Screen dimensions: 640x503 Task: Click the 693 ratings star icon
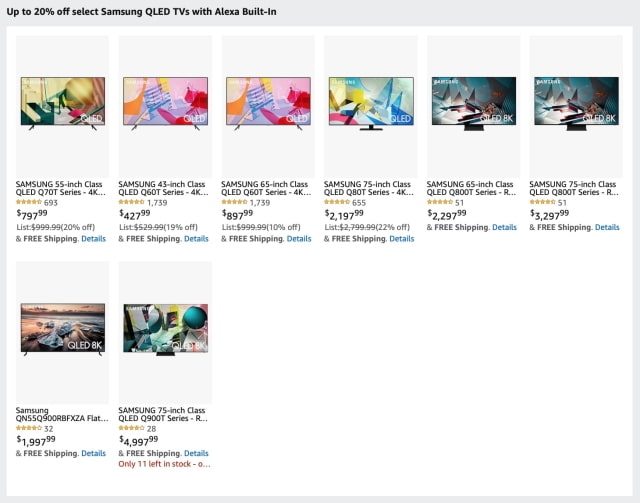click(29, 202)
